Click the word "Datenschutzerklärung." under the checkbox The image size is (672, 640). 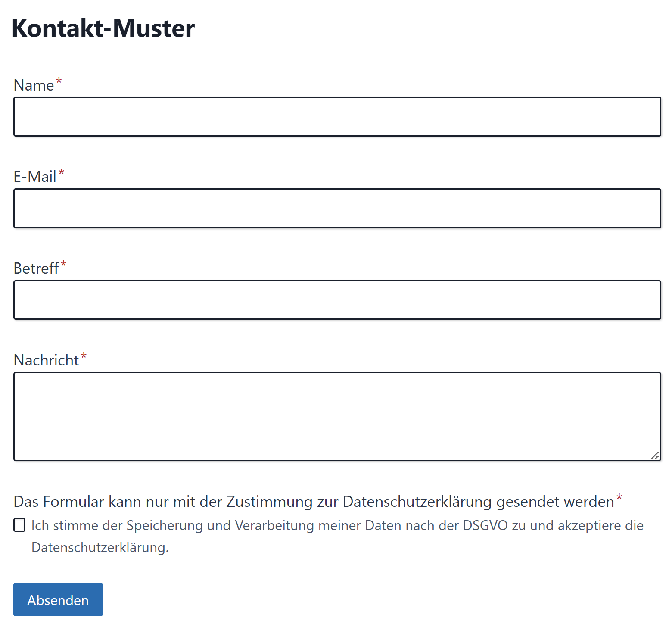[x=100, y=547]
